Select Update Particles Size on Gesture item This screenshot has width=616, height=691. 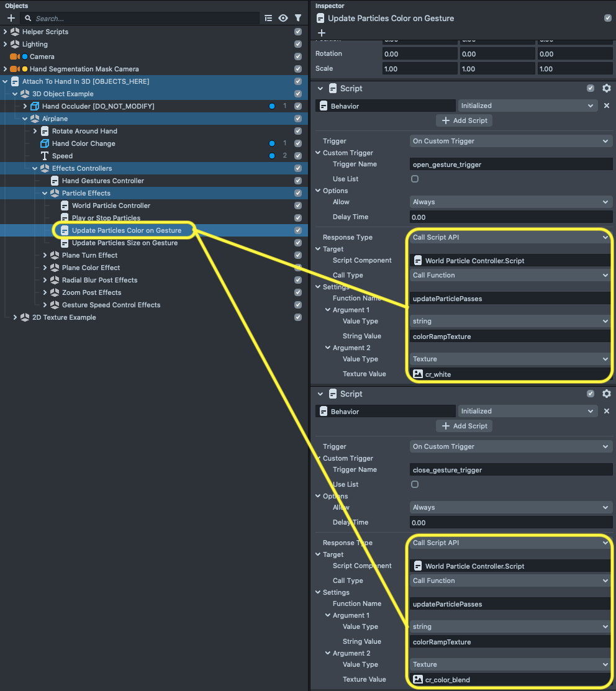point(124,243)
